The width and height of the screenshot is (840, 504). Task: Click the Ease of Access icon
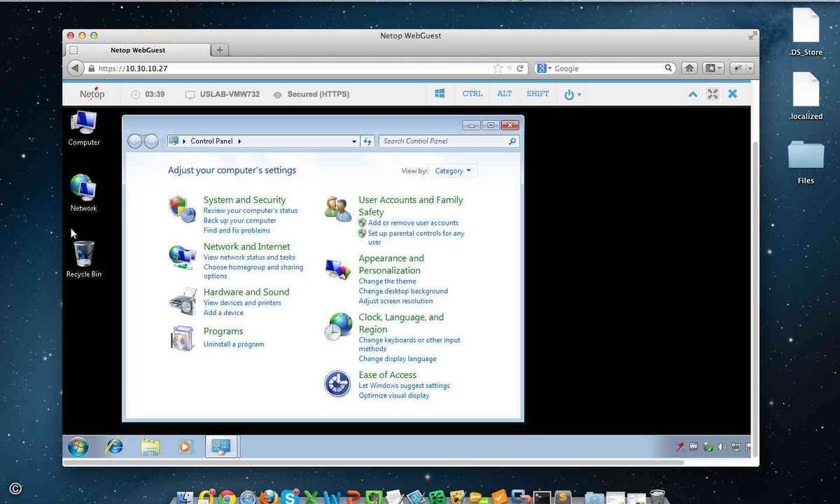click(337, 384)
